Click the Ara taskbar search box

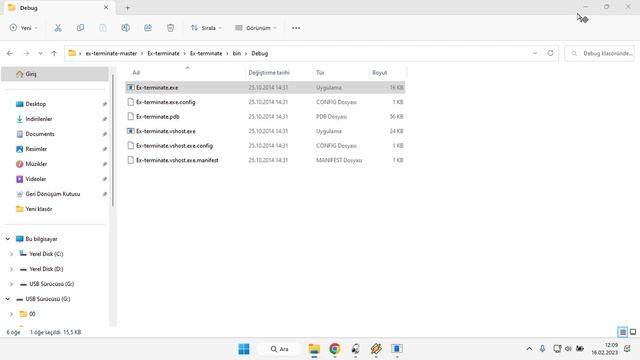(279, 349)
